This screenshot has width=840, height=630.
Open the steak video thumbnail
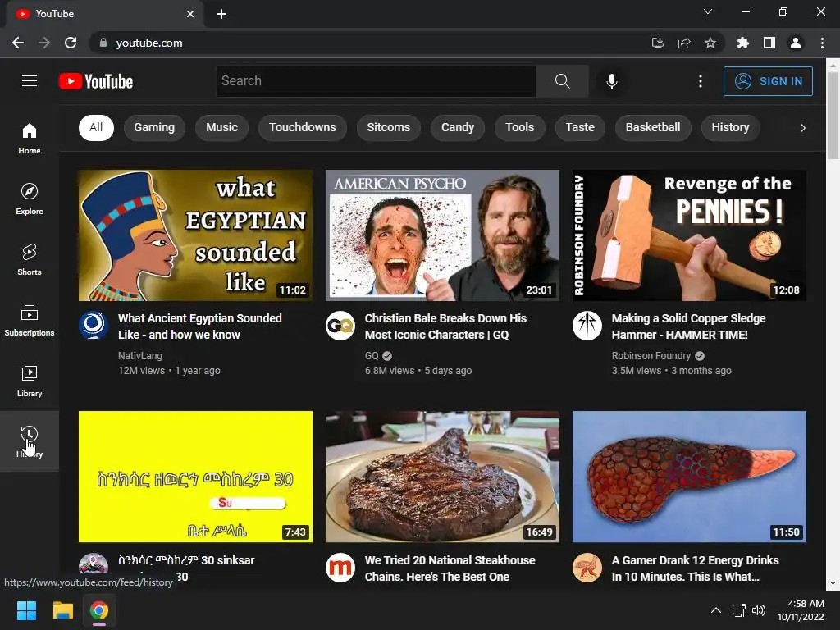pos(442,477)
